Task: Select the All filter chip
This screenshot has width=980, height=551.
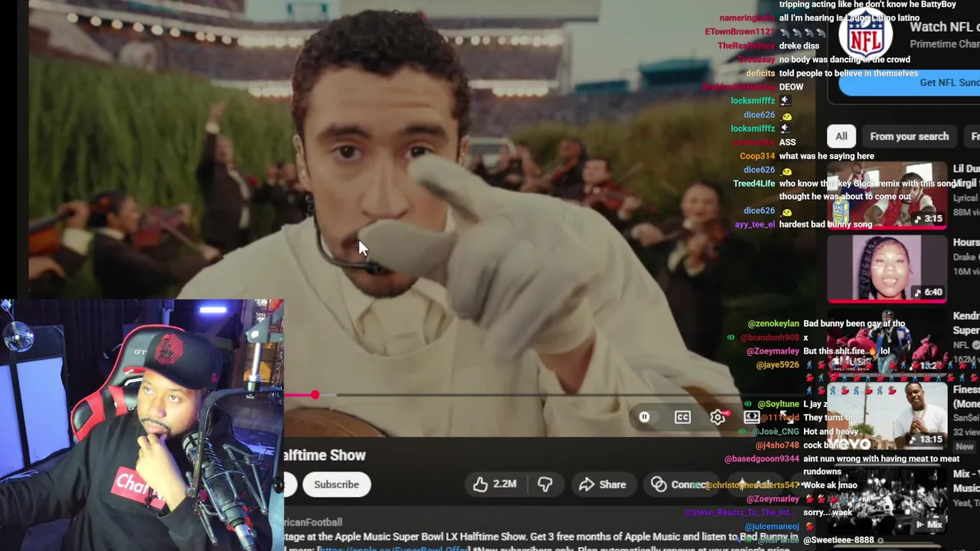Action: point(841,136)
